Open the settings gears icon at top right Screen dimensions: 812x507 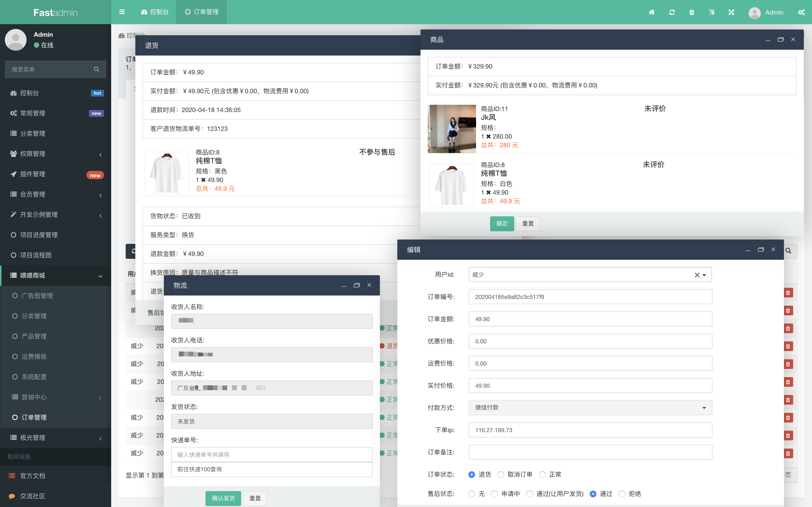[801, 12]
